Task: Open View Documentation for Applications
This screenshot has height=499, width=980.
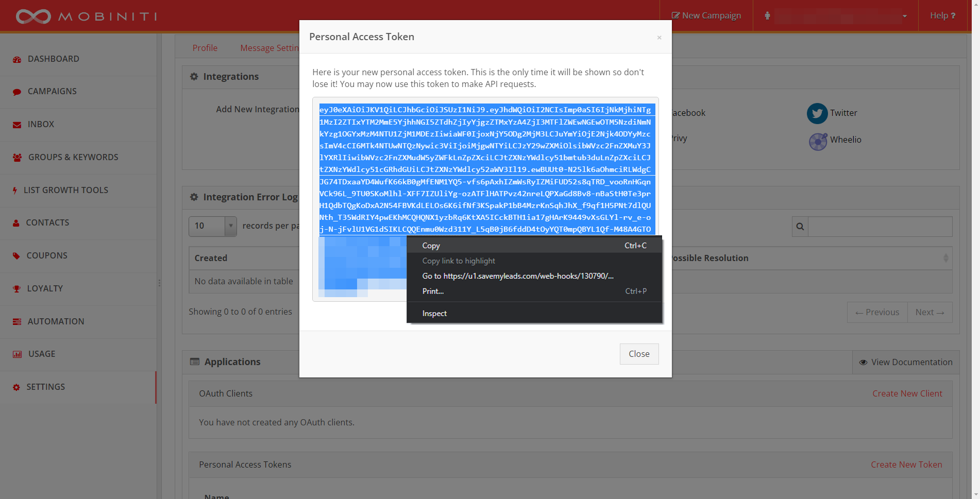Action: tap(906, 362)
